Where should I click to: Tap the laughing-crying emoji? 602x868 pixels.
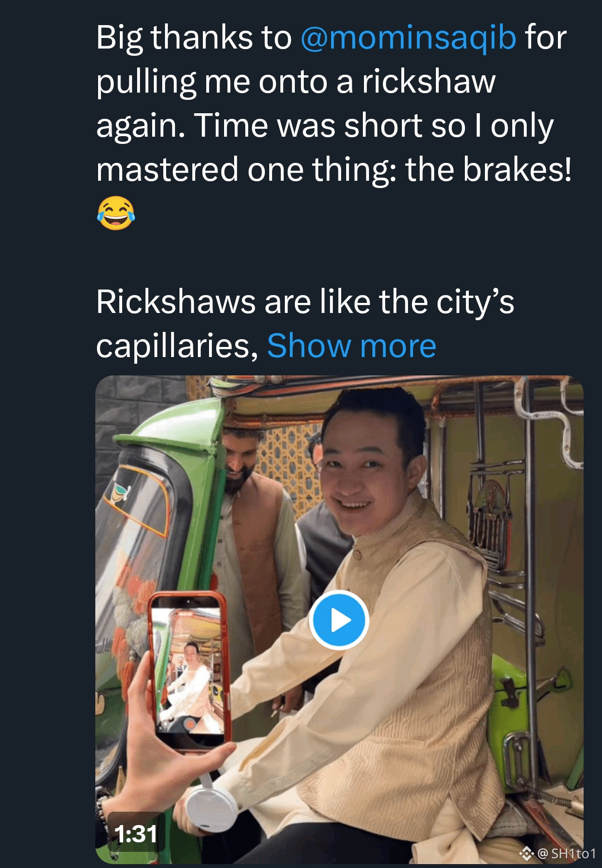tap(116, 213)
